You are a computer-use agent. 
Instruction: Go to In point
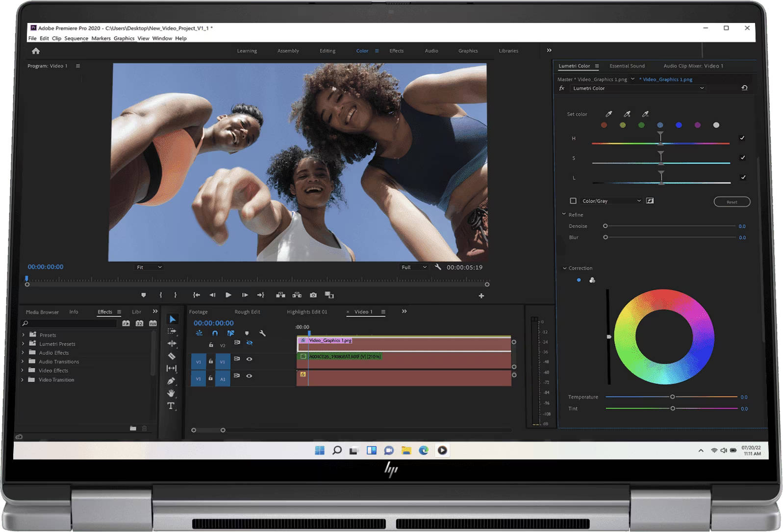(x=196, y=295)
